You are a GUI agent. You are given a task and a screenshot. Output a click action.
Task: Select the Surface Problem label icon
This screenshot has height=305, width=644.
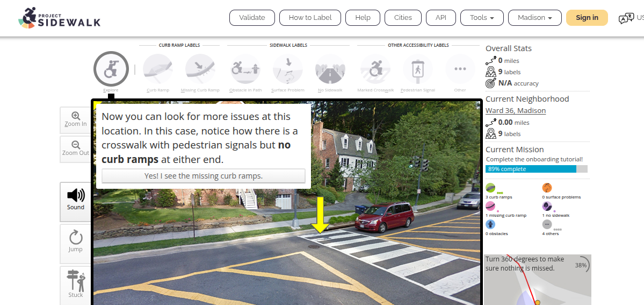288,69
